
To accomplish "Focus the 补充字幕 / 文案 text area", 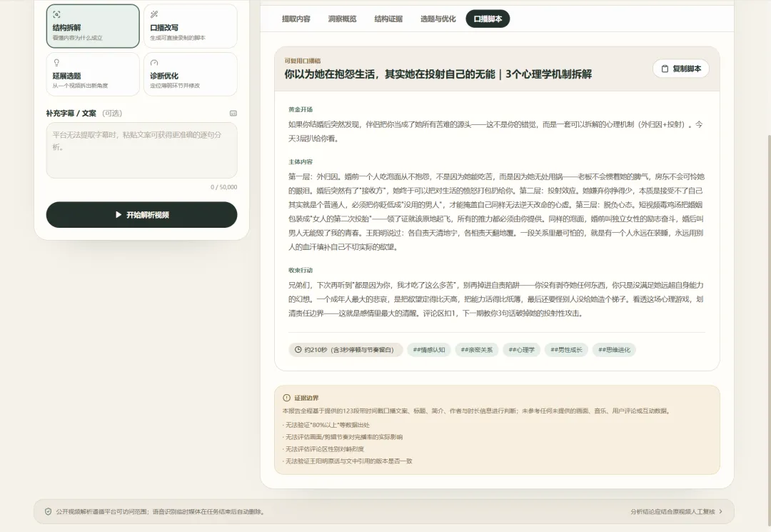I will tap(141, 150).
